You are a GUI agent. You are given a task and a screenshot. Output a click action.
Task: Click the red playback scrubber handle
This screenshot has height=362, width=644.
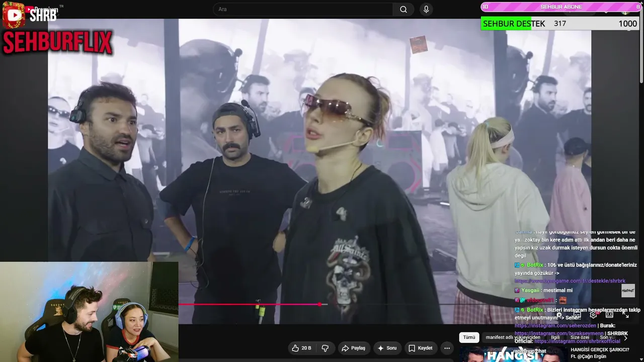[319, 304]
